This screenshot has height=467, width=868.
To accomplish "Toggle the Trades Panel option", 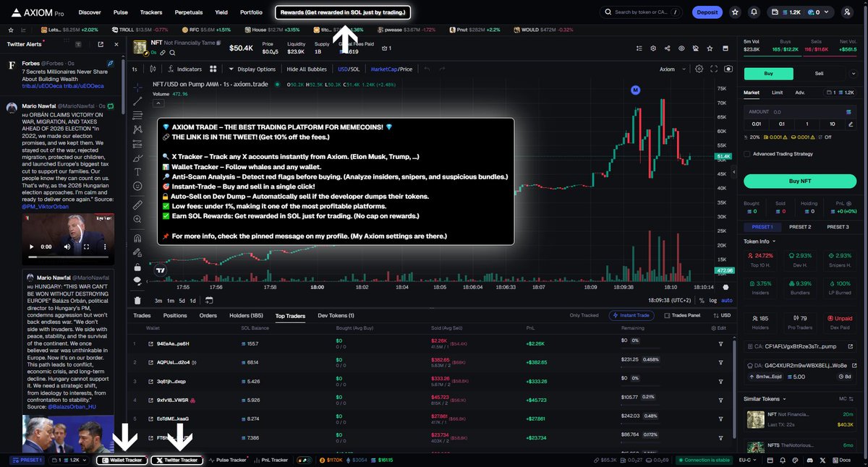I will [x=682, y=316].
